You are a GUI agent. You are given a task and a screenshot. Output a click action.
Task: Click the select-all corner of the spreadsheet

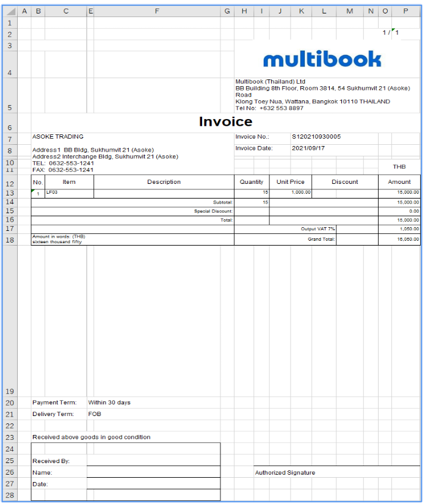pos(10,12)
